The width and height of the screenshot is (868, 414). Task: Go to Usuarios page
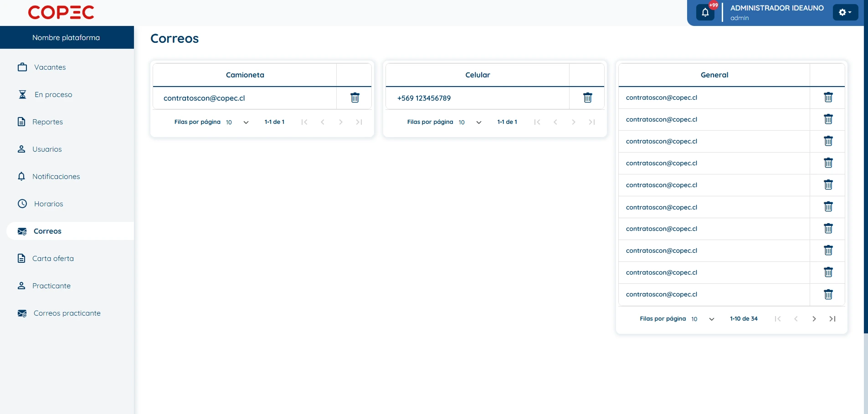pos(47,149)
